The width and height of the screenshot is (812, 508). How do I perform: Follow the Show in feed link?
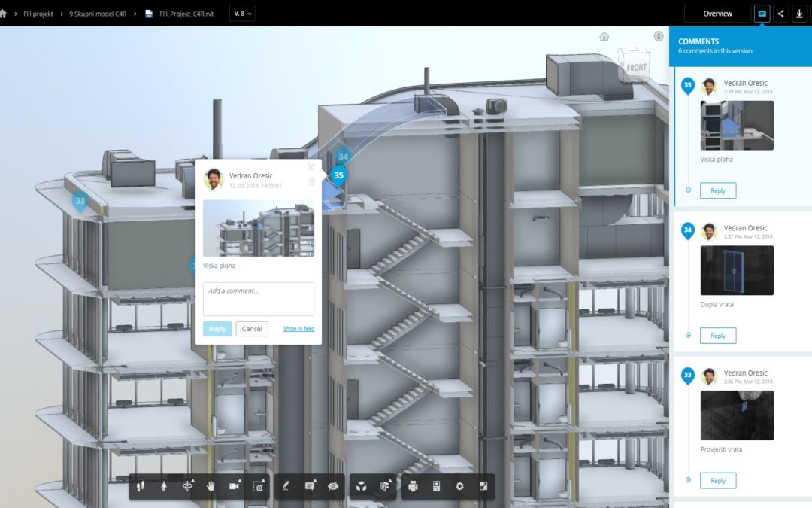298,329
